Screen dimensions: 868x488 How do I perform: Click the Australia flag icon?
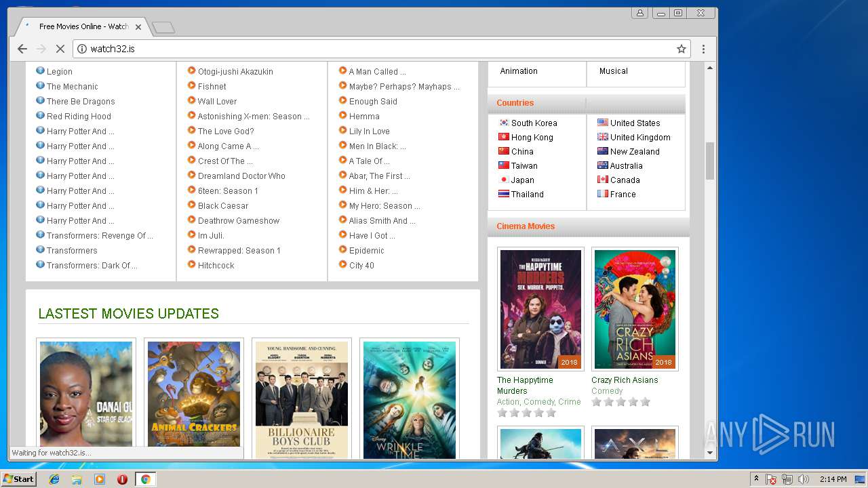click(603, 165)
